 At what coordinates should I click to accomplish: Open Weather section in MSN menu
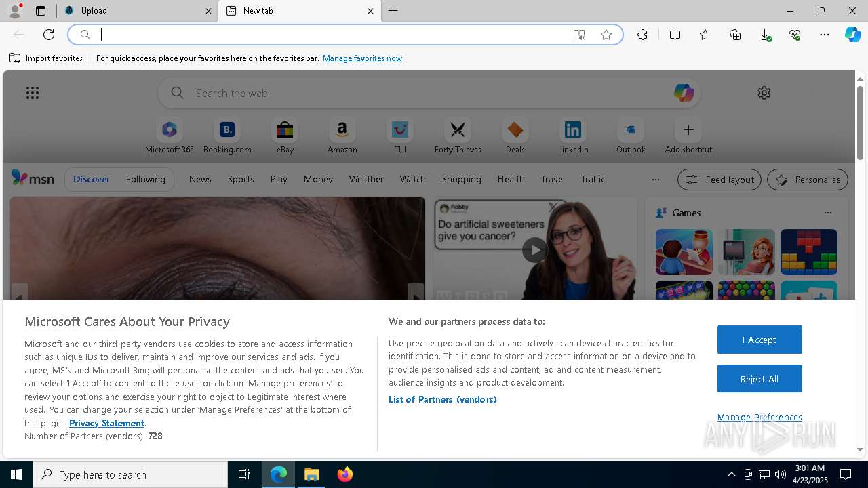point(366,180)
